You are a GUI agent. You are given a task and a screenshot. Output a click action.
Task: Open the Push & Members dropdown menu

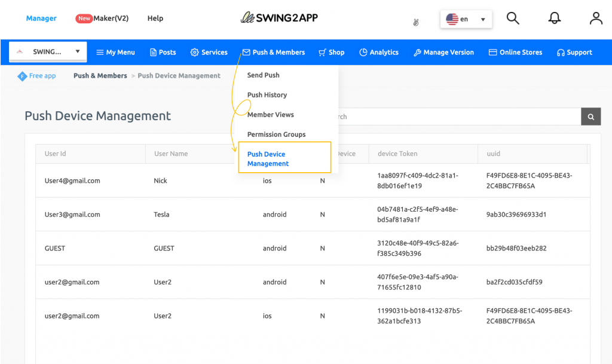click(x=273, y=52)
